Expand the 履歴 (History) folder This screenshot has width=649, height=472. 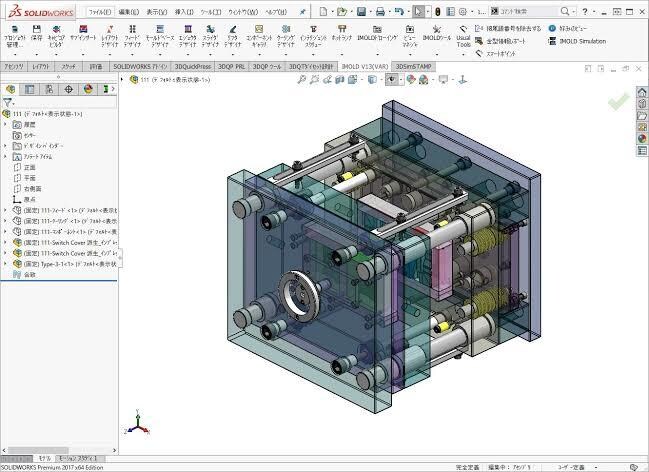[x=5, y=124]
